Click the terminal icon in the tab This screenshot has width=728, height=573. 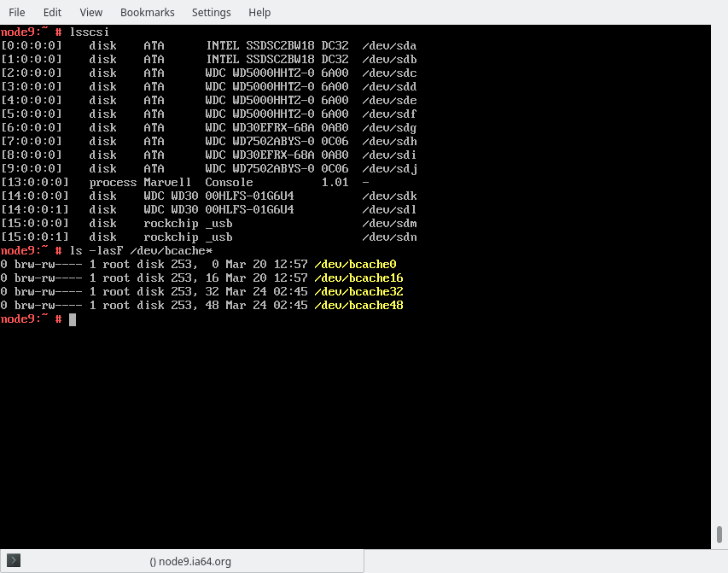(14, 560)
